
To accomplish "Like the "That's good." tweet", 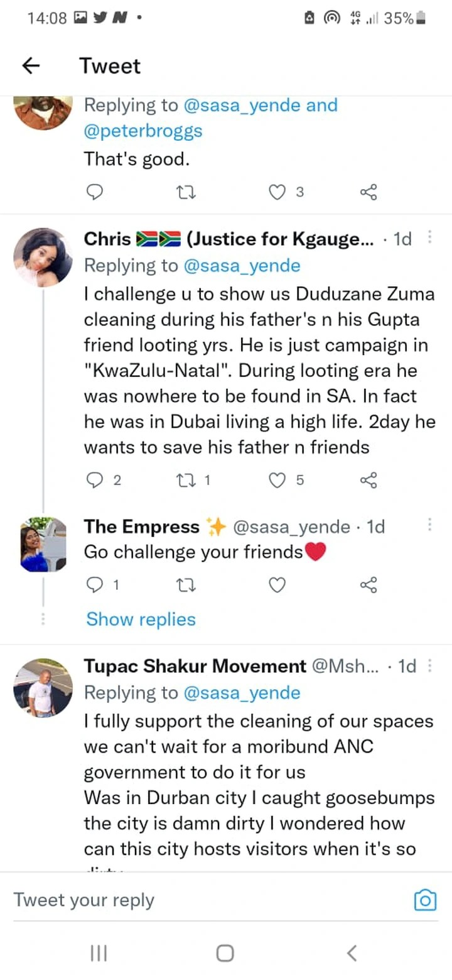I will tap(277, 192).
